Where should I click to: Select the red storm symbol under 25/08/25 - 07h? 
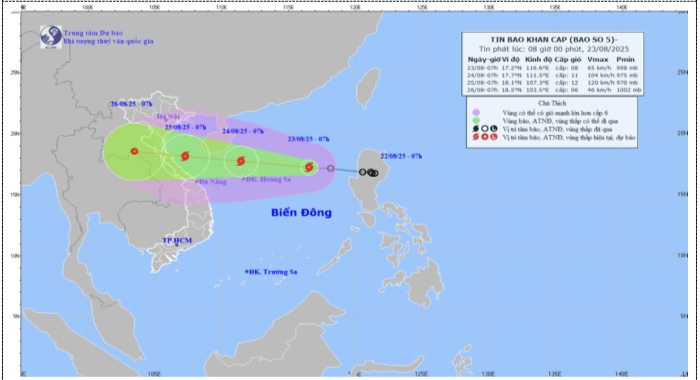(185, 156)
